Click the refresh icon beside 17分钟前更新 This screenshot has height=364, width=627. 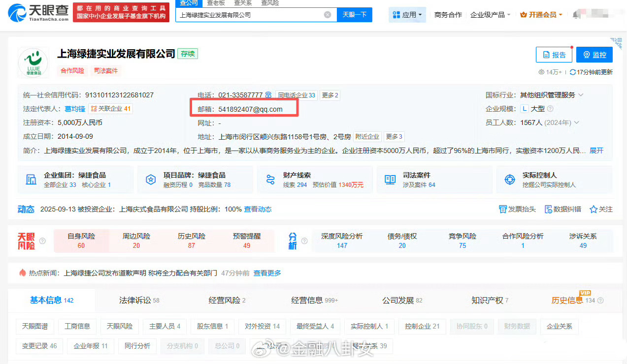pyautogui.click(x=572, y=72)
